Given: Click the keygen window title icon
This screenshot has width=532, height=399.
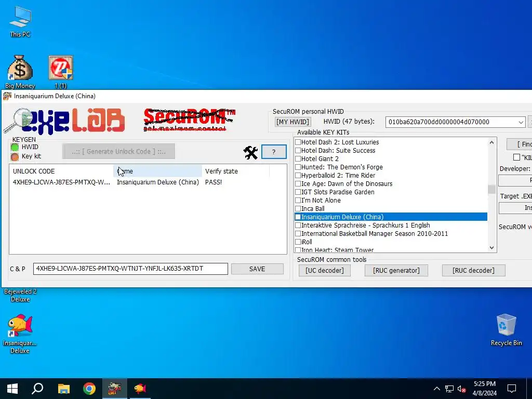Looking at the screenshot, I should [x=7, y=96].
